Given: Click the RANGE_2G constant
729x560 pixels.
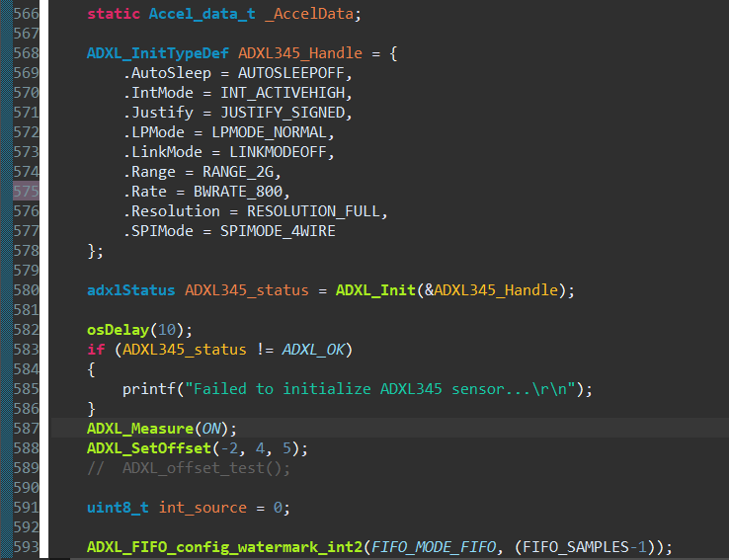Looking at the screenshot, I should [x=238, y=172].
